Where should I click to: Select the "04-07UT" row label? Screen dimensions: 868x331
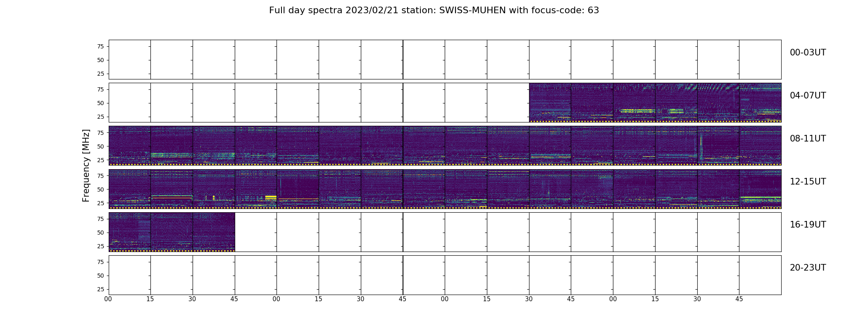[x=808, y=96]
